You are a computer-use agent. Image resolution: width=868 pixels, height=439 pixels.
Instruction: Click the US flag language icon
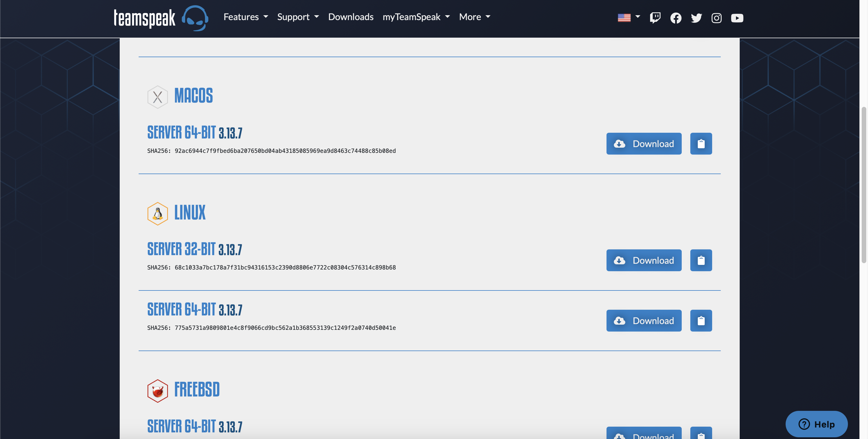point(624,18)
